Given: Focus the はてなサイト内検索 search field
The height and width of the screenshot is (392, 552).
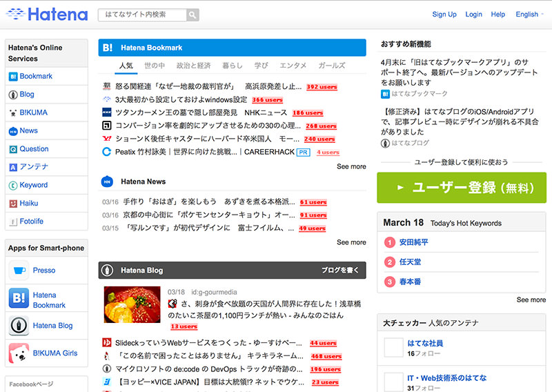Looking at the screenshot, I should coord(142,14).
